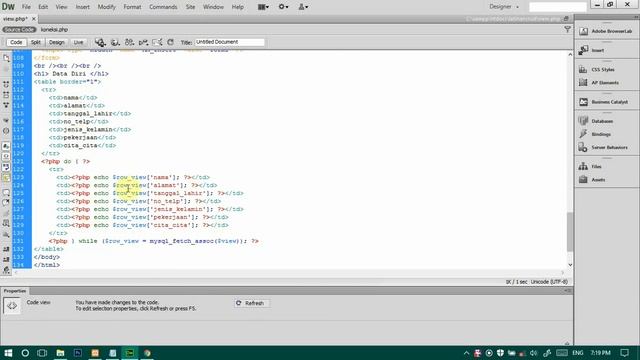Switch to Design view

click(56, 42)
